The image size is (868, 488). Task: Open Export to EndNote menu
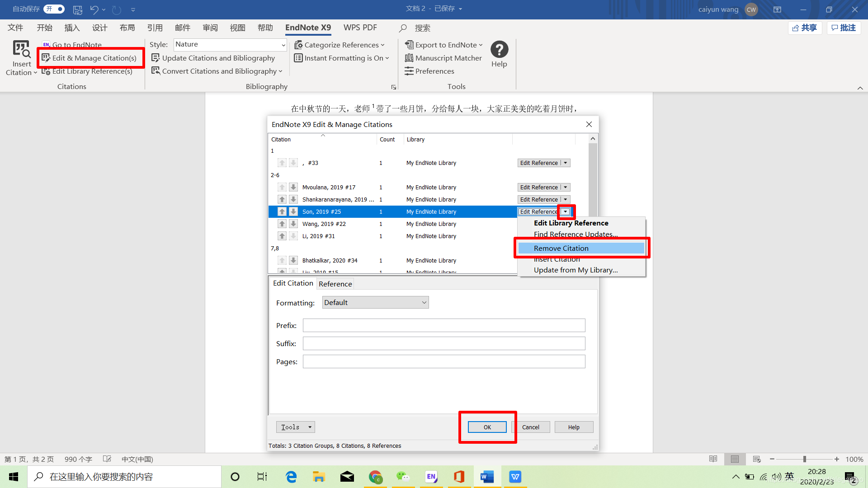443,45
